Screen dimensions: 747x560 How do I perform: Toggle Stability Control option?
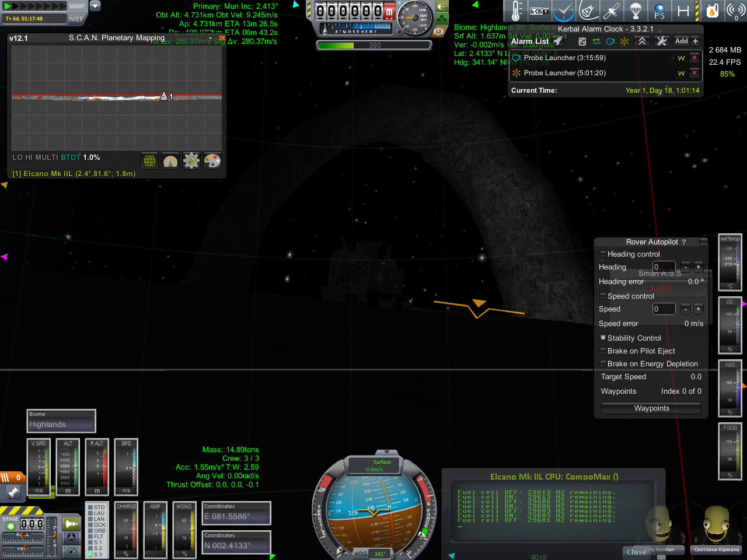(x=603, y=338)
